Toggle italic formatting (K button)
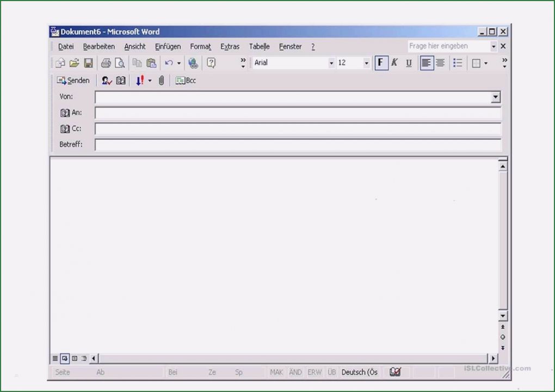The width and height of the screenshot is (555, 392). (x=394, y=63)
